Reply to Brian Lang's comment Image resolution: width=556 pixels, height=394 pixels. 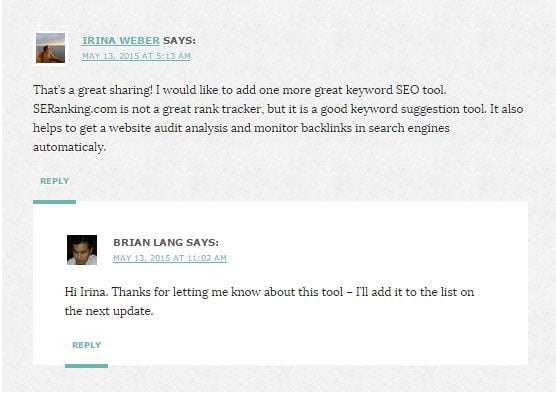[x=87, y=345]
